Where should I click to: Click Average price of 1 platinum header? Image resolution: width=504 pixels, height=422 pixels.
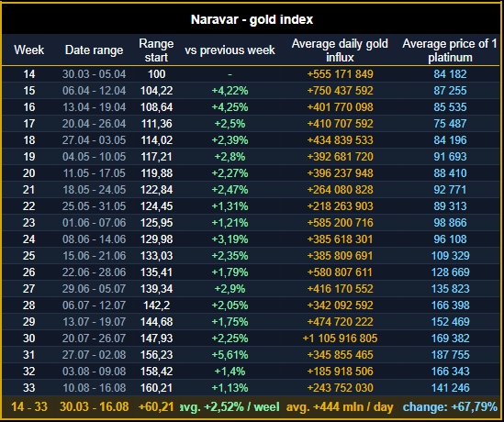(450, 50)
